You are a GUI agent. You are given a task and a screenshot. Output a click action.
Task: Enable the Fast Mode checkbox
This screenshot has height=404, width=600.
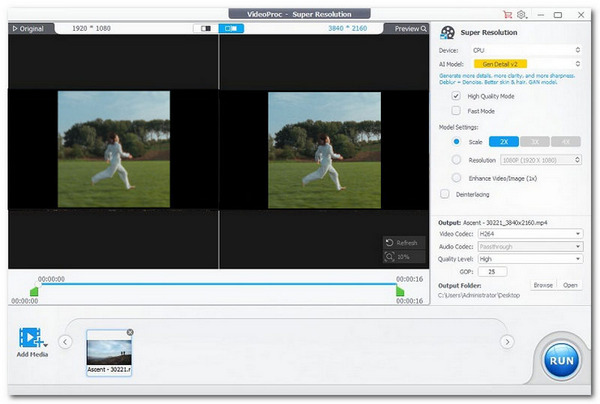click(x=456, y=111)
